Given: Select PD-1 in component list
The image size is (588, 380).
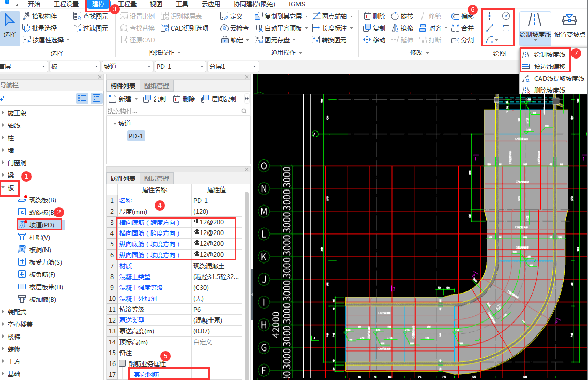Looking at the screenshot, I should (135, 136).
